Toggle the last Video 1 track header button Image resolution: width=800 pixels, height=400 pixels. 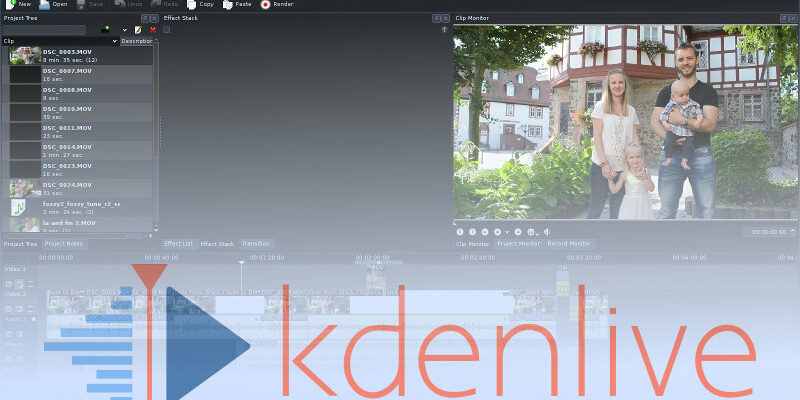[x=31, y=284]
